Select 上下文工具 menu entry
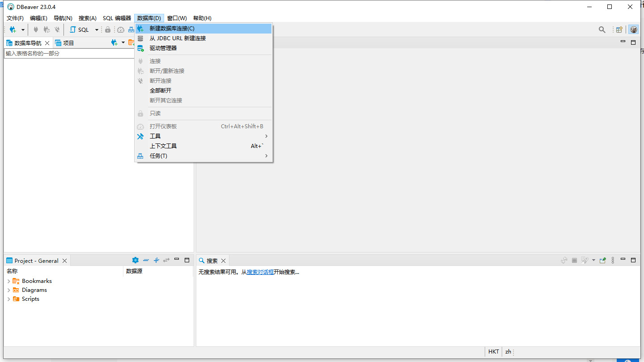The image size is (644, 362). [203, 146]
